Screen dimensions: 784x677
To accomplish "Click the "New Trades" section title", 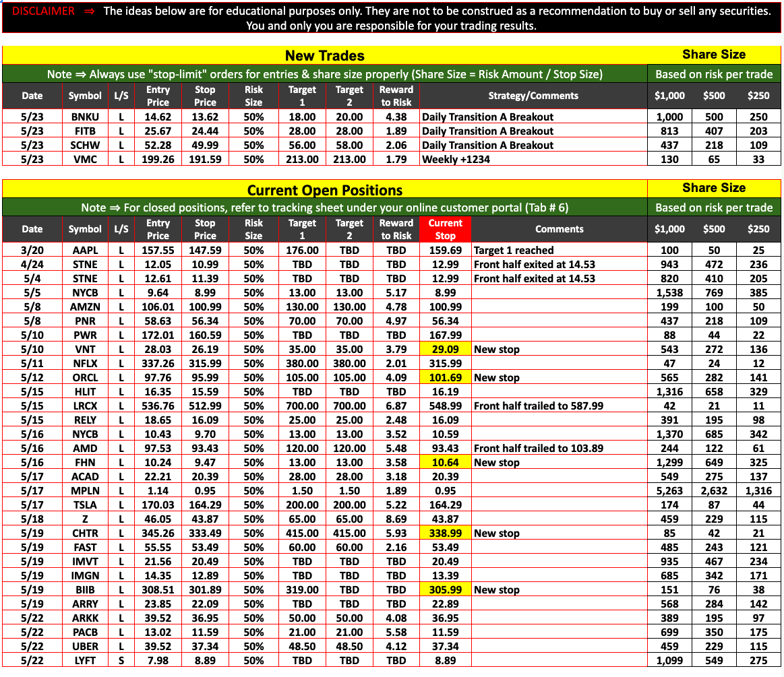I will (324, 55).
